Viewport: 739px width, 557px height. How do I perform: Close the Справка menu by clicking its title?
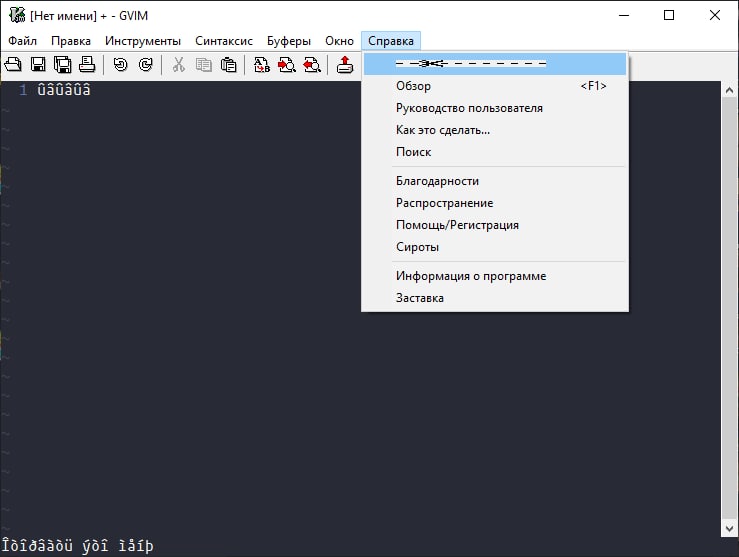point(391,41)
